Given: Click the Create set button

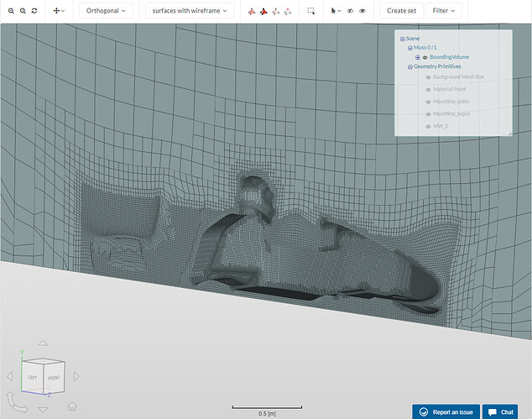Looking at the screenshot, I should (x=401, y=11).
